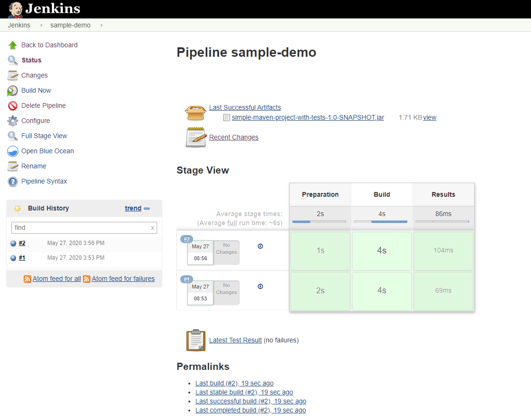Open the trend link in Build History
Viewport: 531px width, 420px height.
(133, 209)
